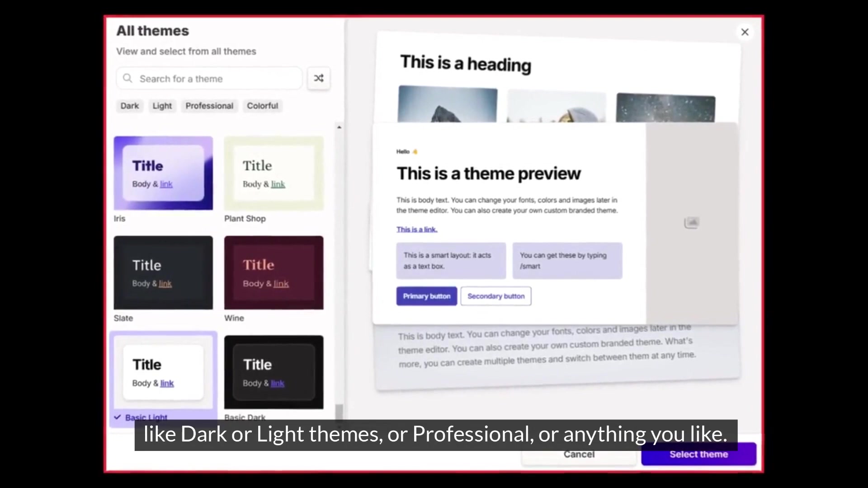868x488 pixels.
Task: Click the Wine theme name label
Action: coord(234,318)
